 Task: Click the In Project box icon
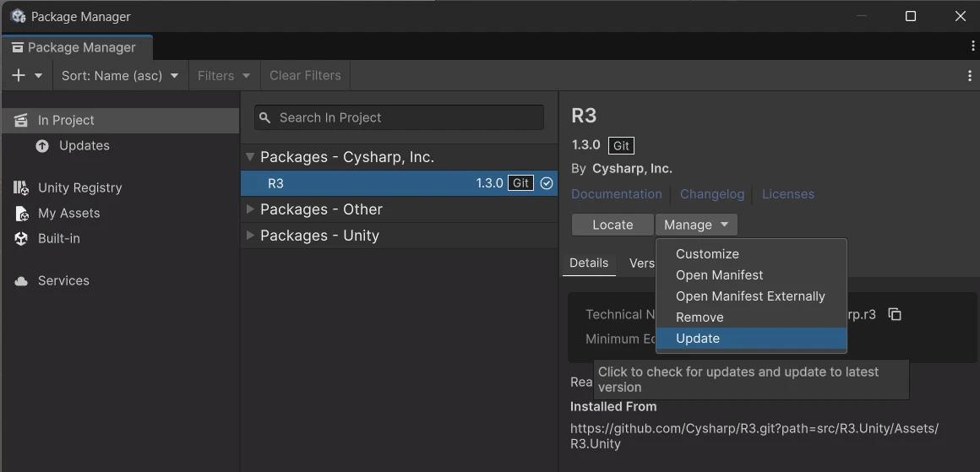20,121
